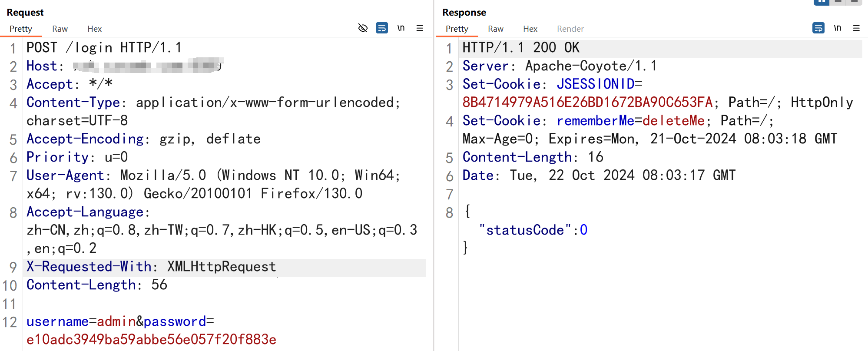Toggle word wrap in Response panel
The image size is (868, 351).
point(818,28)
